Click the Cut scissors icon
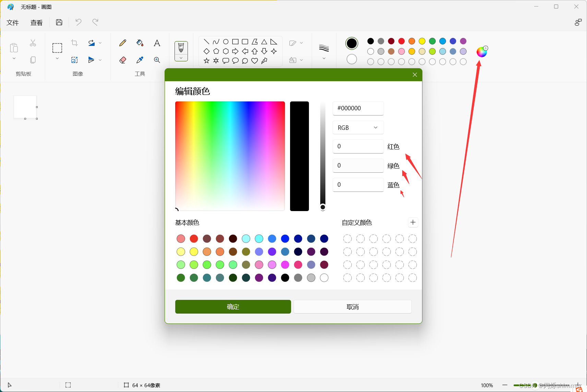This screenshot has height=392, width=587. click(x=33, y=43)
